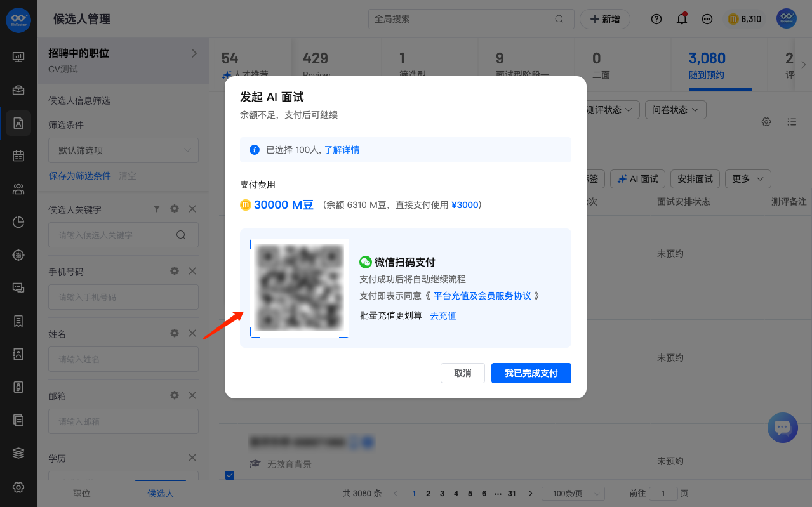Open the contact card icon in sidebar
The height and width of the screenshot is (507, 812).
[x=18, y=353]
